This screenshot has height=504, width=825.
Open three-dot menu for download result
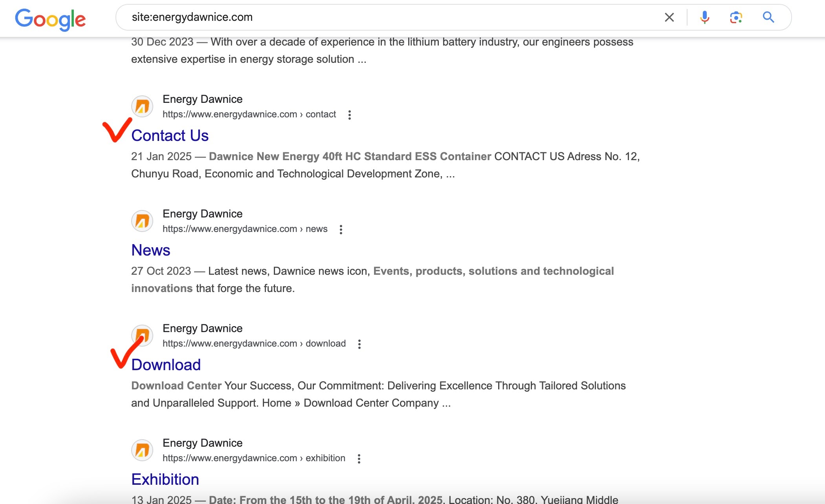tap(359, 344)
